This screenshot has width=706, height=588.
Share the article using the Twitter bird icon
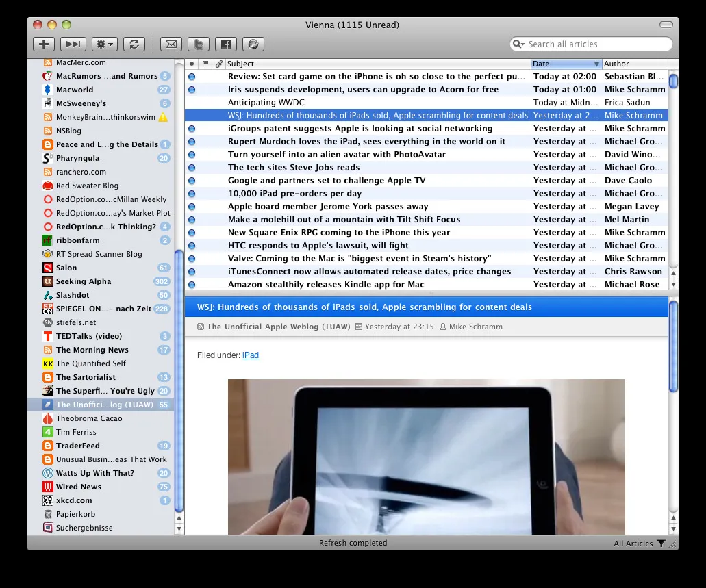coord(198,43)
